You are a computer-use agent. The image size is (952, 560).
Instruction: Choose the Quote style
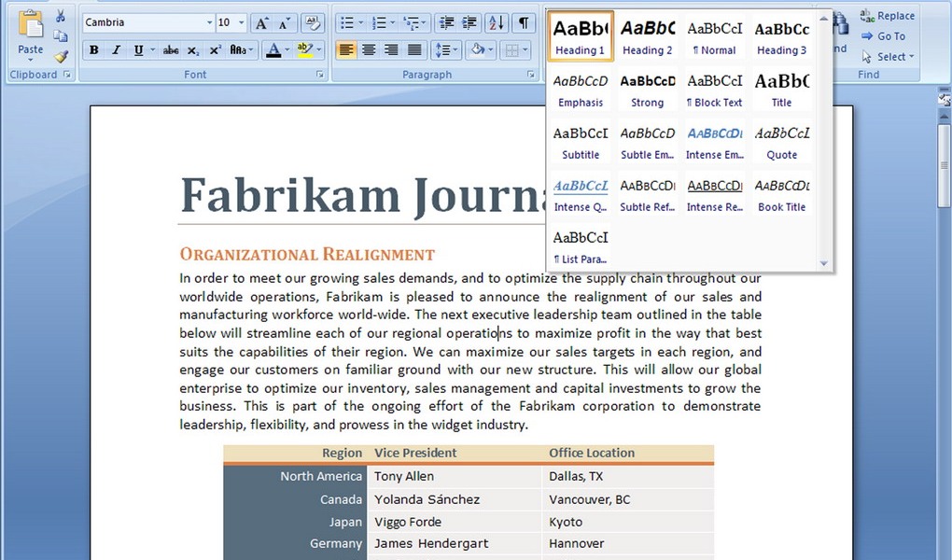tap(781, 142)
